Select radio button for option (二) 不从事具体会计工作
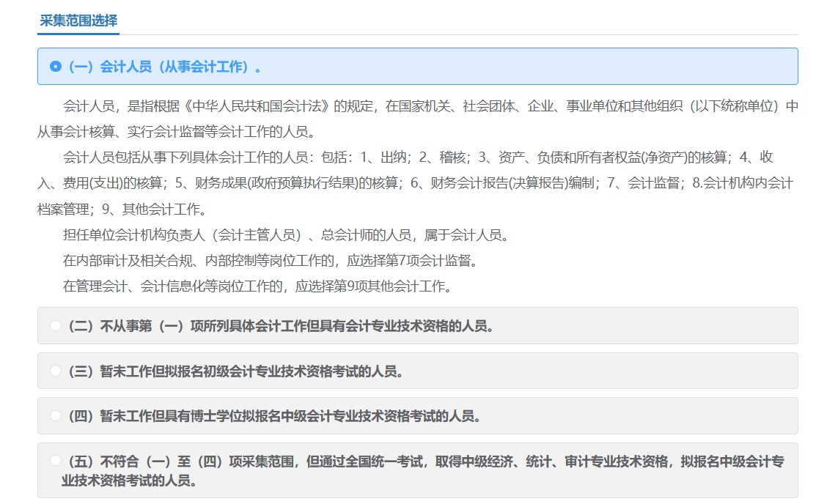Viewport: 816px width, 504px height. 56,326
